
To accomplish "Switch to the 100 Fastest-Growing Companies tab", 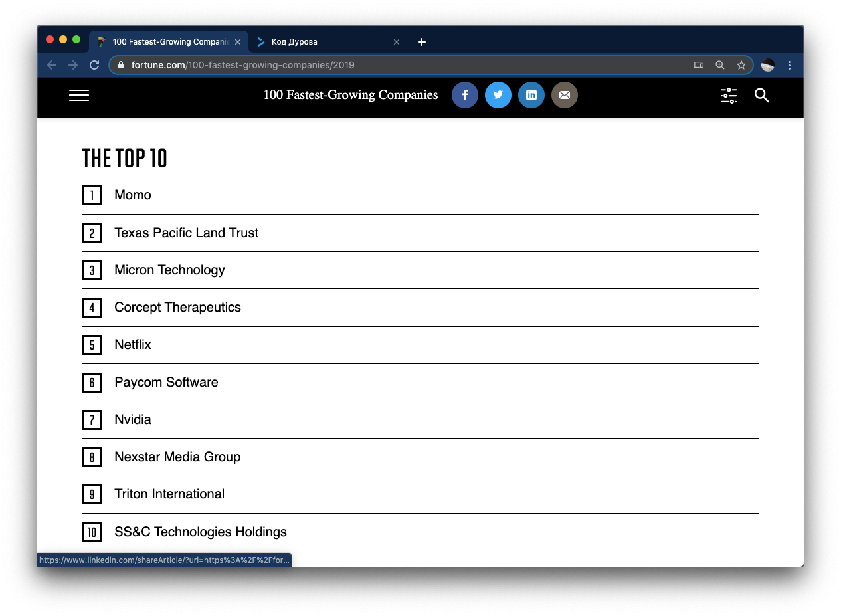I will pyautogui.click(x=169, y=41).
